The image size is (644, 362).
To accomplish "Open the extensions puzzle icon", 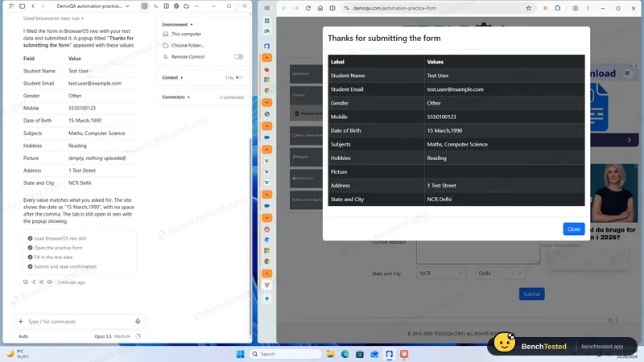I will [557, 8].
